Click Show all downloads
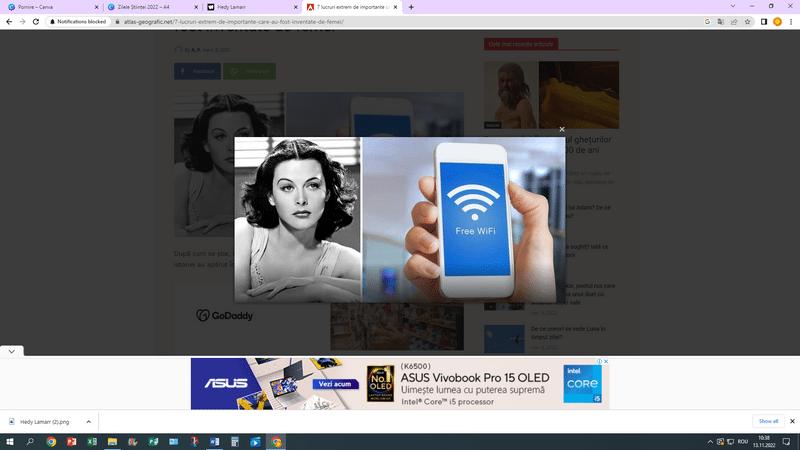Viewport: 800px width, 450px height. point(768,421)
